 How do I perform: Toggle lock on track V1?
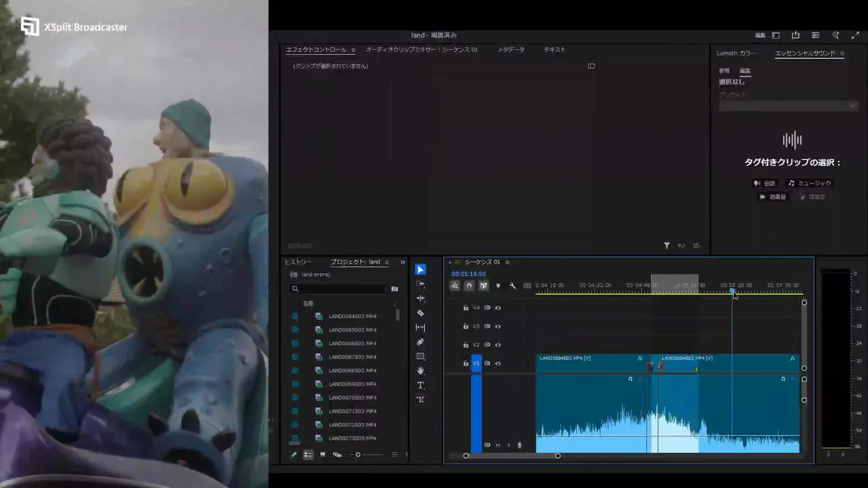click(x=465, y=363)
